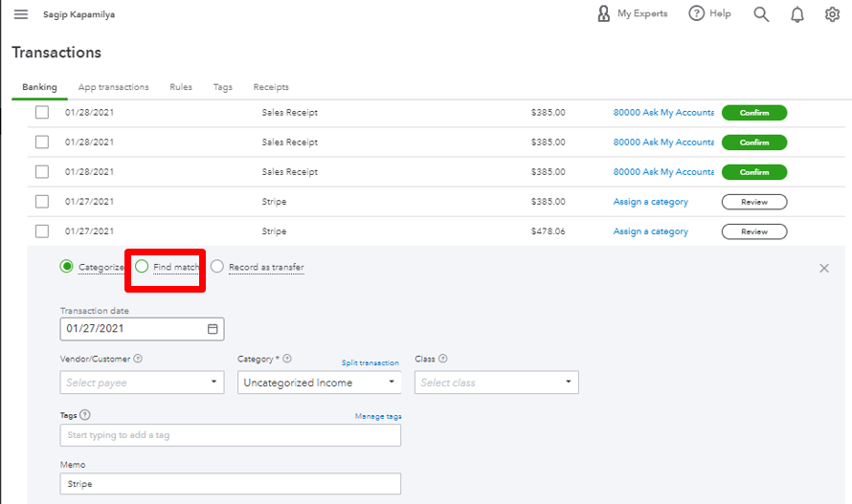
Task: Click the Tags help info icon
Action: pos(86,415)
